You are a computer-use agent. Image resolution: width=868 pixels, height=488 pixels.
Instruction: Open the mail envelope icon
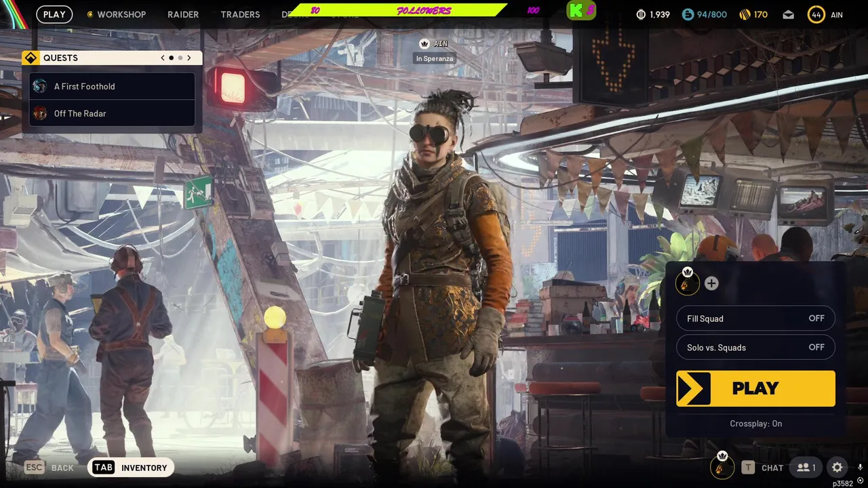click(x=788, y=14)
